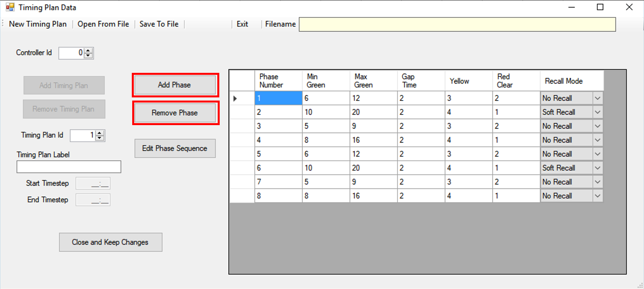Click the Phase Number column header
644x289 pixels.
coord(278,81)
